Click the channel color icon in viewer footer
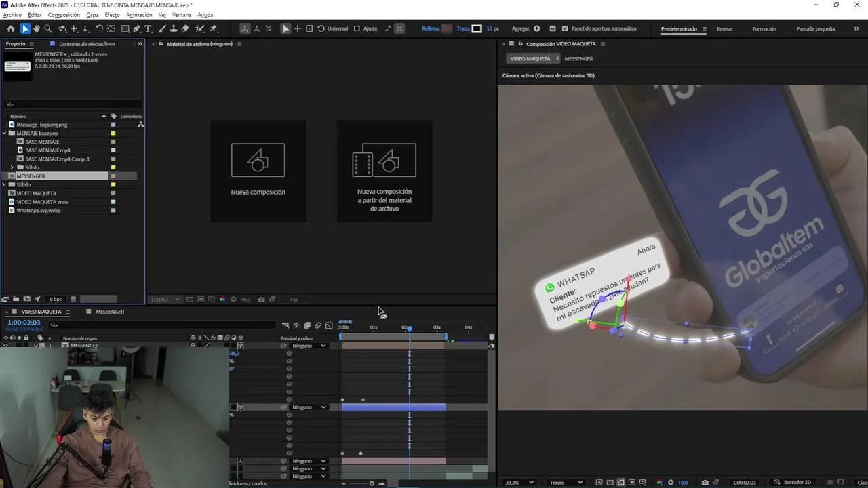The image size is (868, 488). [660, 483]
